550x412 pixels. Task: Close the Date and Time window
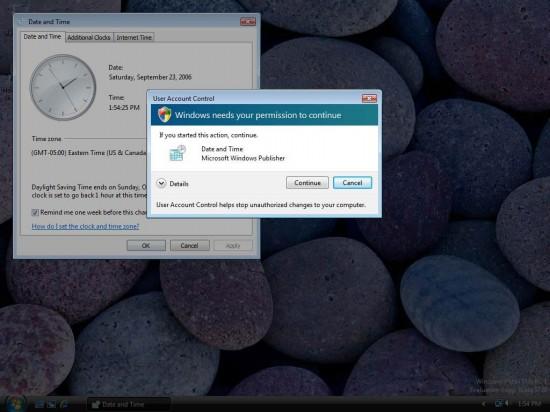tap(248, 22)
